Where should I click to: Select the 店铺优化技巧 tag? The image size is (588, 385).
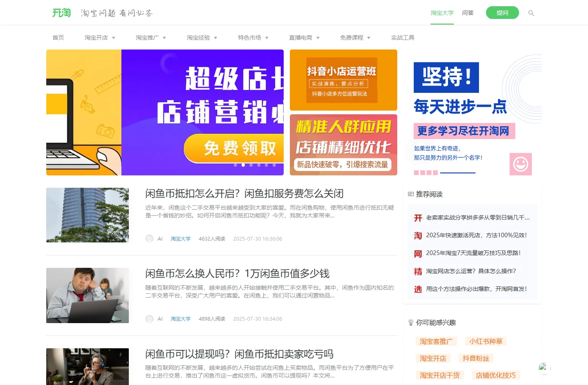coord(496,375)
